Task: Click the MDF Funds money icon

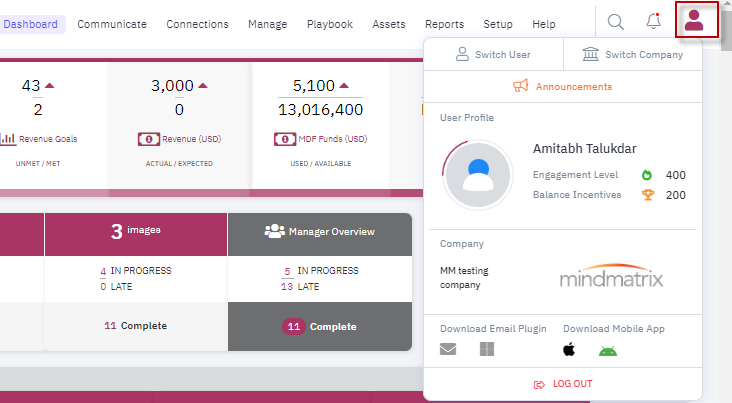Action: 285,139
